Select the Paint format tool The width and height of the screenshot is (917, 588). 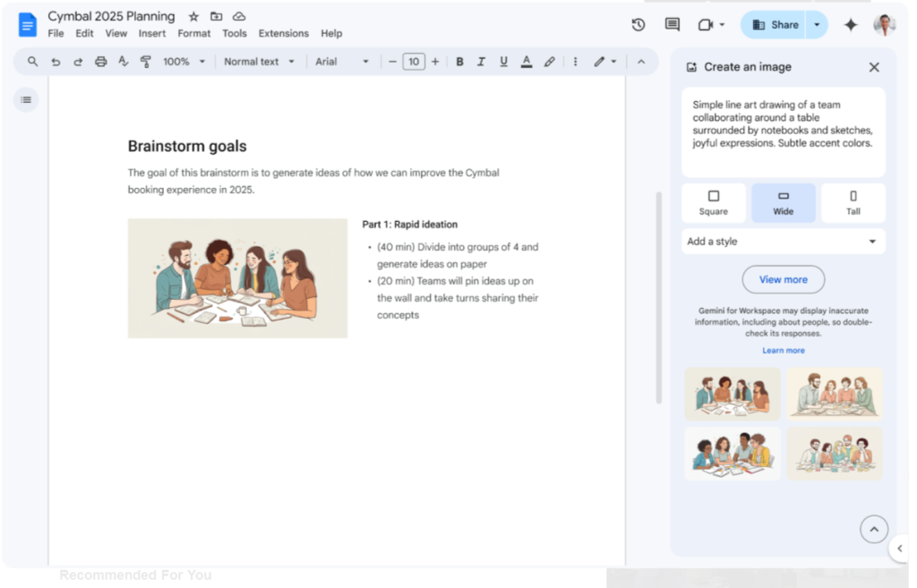(146, 61)
